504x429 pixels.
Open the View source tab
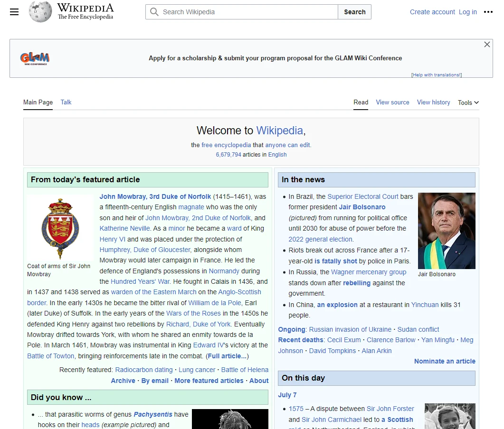[392, 102]
